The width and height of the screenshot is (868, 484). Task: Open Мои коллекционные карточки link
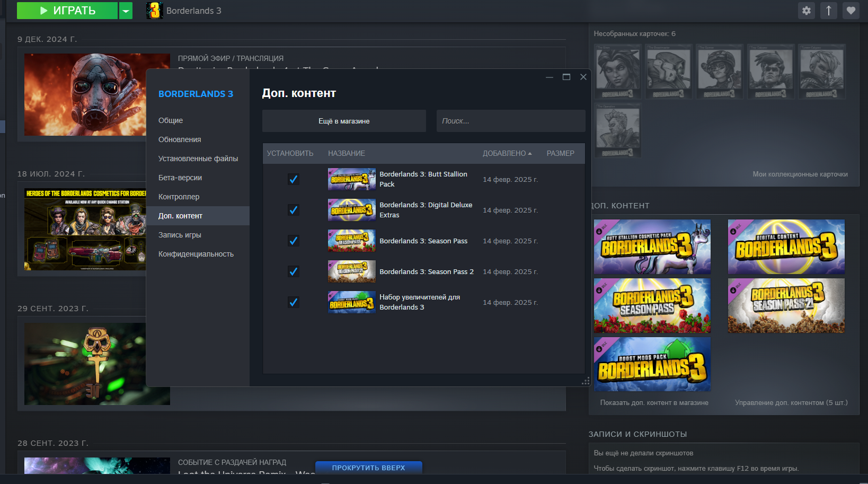(x=800, y=174)
